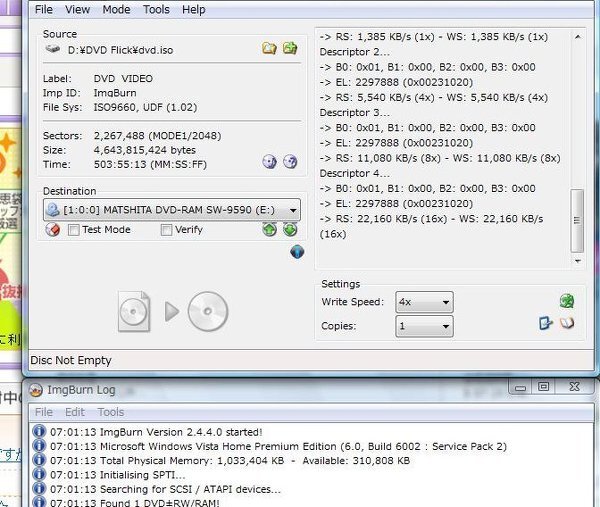Open the File menu in ImgBurn Log window
The width and height of the screenshot is (600, 507).
(44, 412)
